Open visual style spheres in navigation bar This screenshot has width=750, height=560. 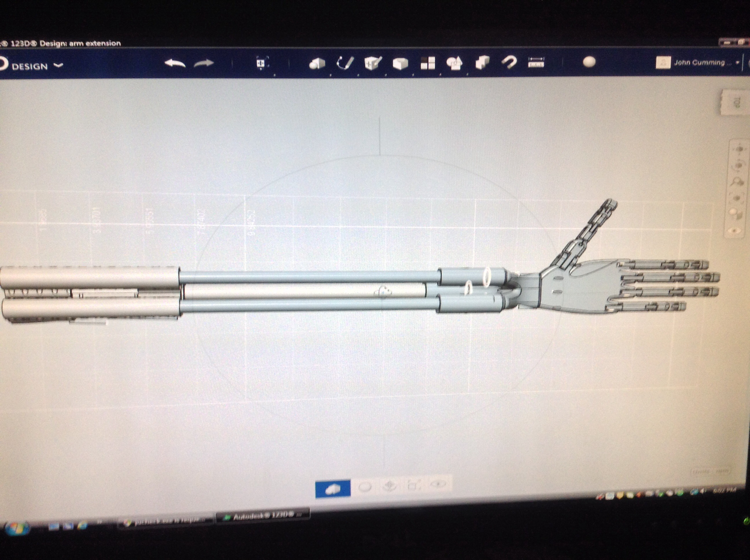point(736,214)
